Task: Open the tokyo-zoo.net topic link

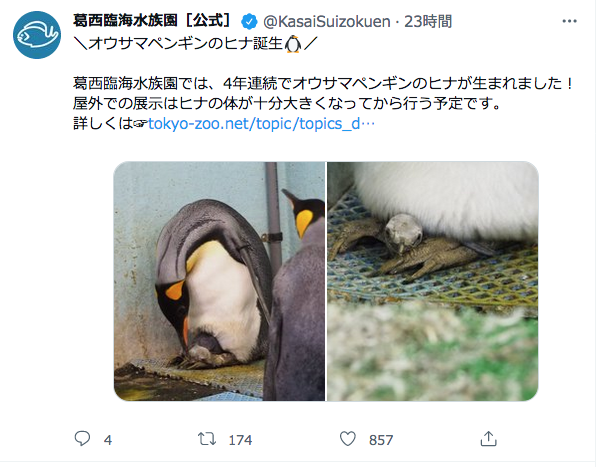Action: [261, 124]
